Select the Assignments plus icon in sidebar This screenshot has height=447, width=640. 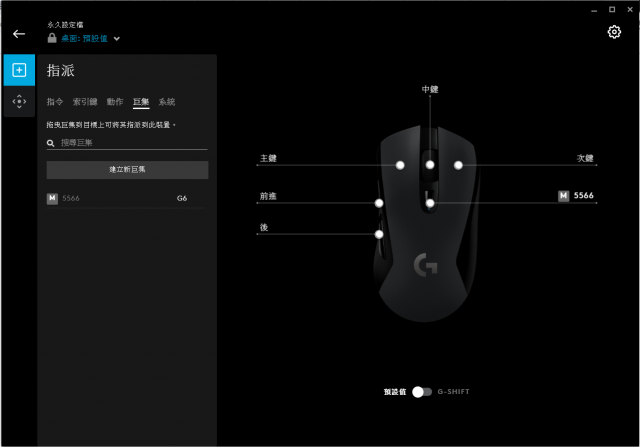[x=19, y=70]
